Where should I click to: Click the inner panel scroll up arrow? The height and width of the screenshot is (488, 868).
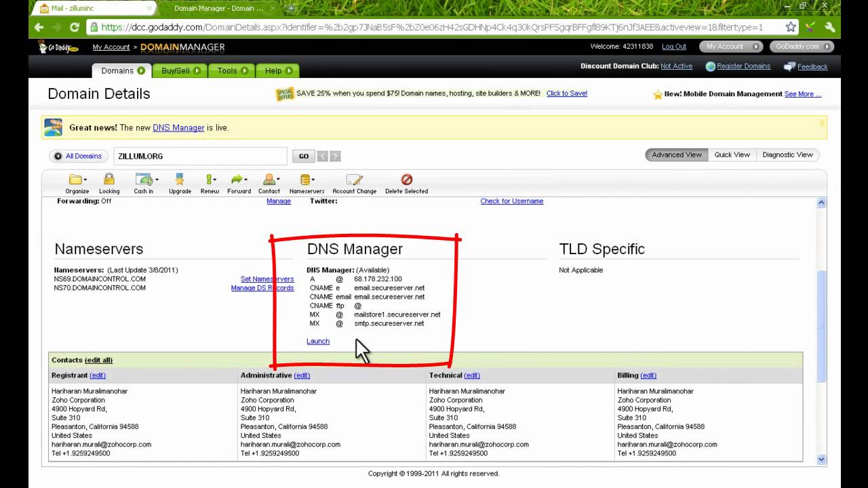(821, 203)
